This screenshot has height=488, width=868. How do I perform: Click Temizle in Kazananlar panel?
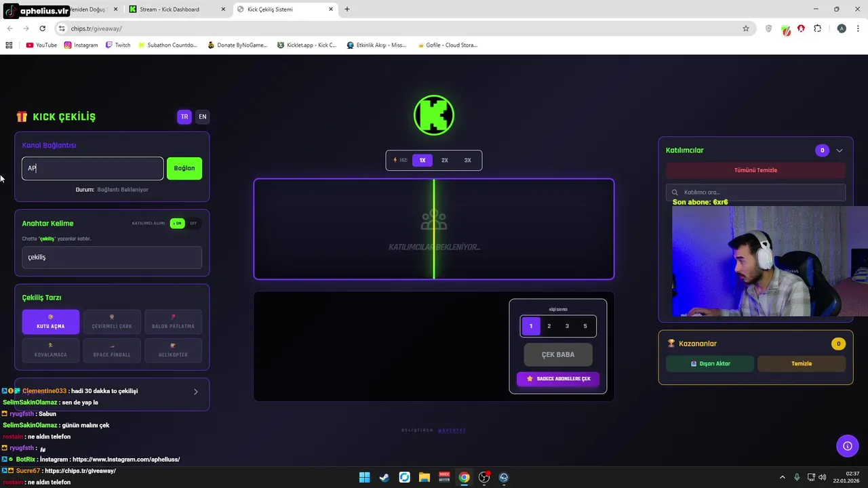(x=802, y=363)
